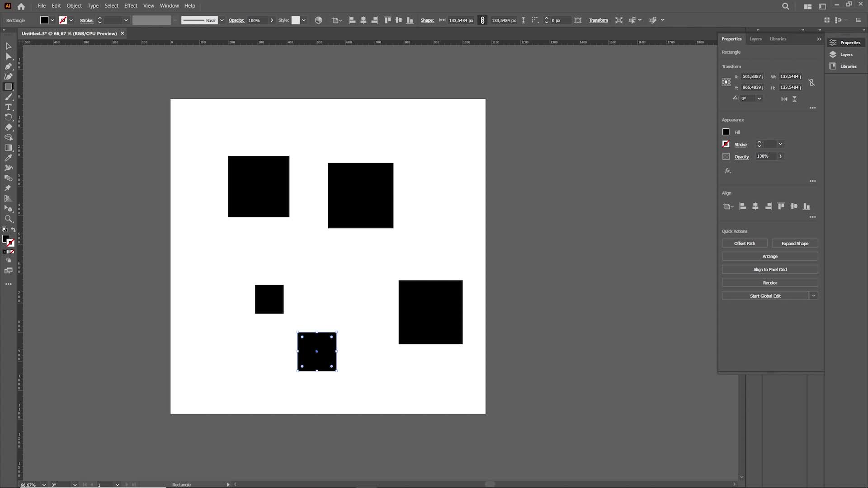Click the black Fill color swatch in Appearance

[x=726, y=132]
